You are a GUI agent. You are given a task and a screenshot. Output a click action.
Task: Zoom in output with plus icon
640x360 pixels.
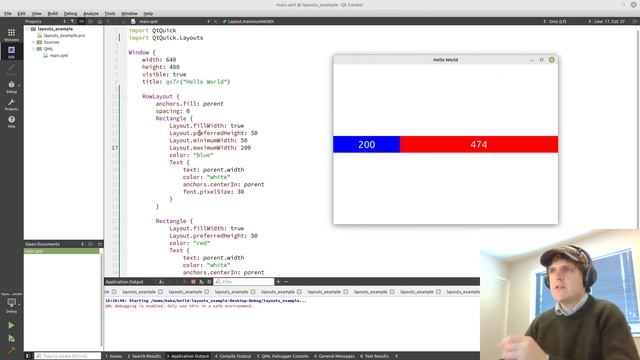pyautogui.click(x=278, y=282)
